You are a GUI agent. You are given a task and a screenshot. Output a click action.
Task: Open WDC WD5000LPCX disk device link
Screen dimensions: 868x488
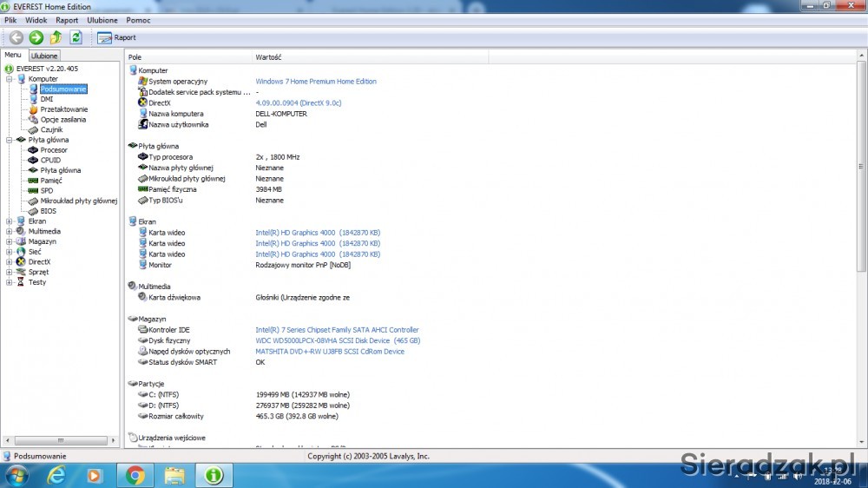point(338,340)
